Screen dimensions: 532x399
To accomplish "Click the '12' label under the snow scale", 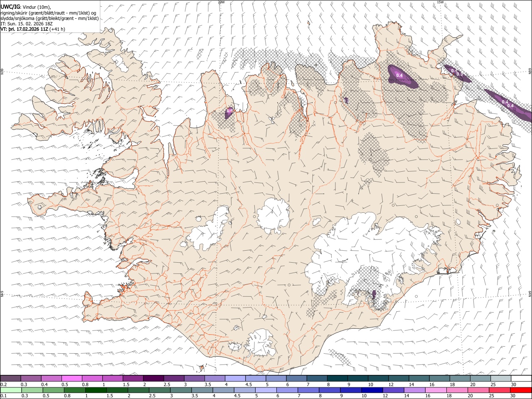I will [391, 384].
